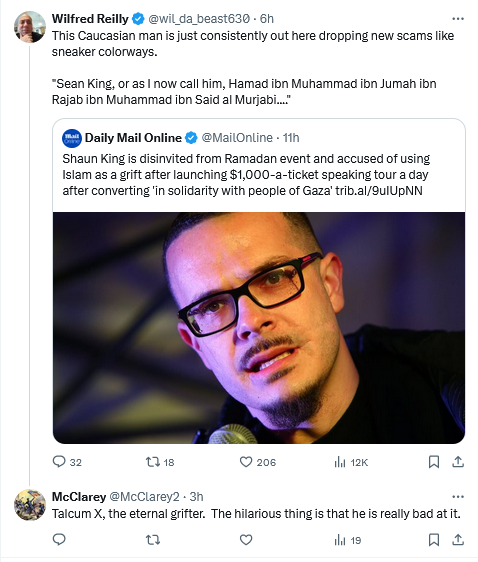Screen dimensions: 478x562
Task: Open more options for Wilfred Reilly's tweet
Action: [x=458, y=19]
